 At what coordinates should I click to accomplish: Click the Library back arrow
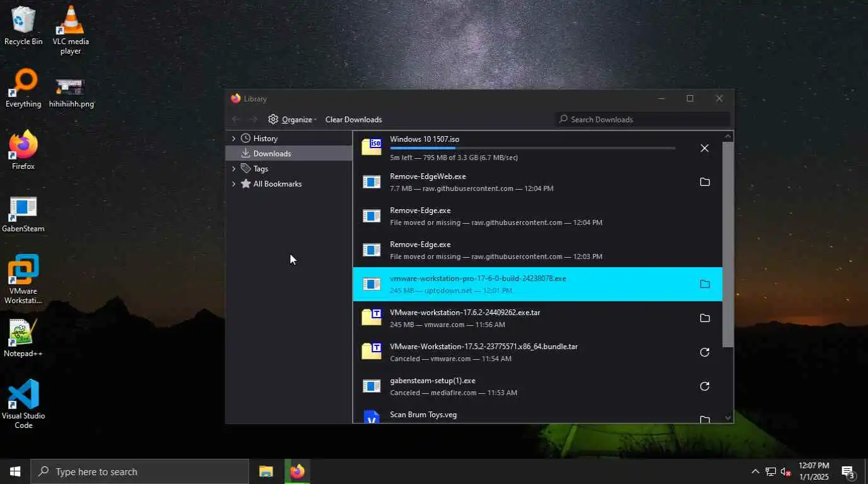pos(236,119)
